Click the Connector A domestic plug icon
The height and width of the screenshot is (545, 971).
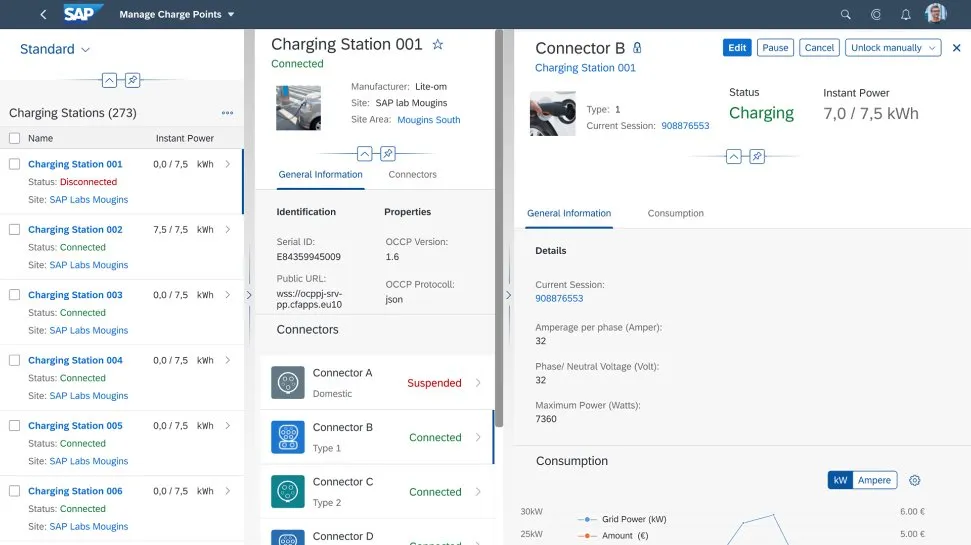287,382
